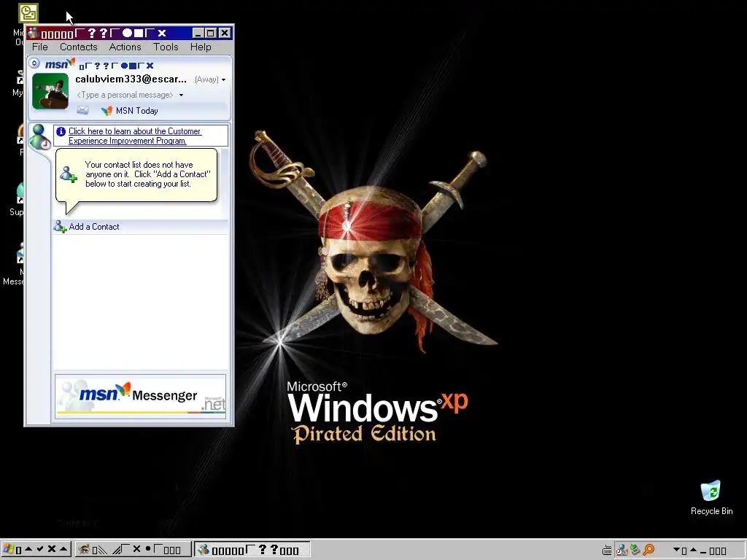The height and width of the screenshot is (560, 747).
Task: Open the Away status dropdown
Action: 210,79
